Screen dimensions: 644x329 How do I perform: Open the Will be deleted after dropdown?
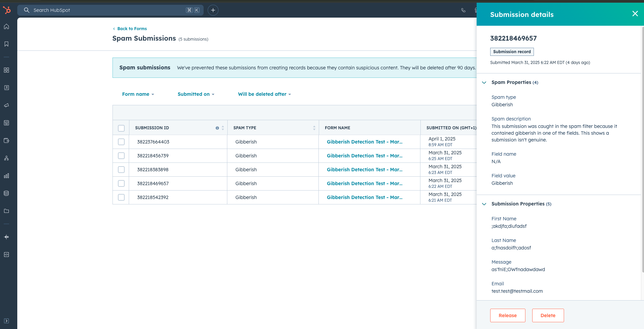265,94
